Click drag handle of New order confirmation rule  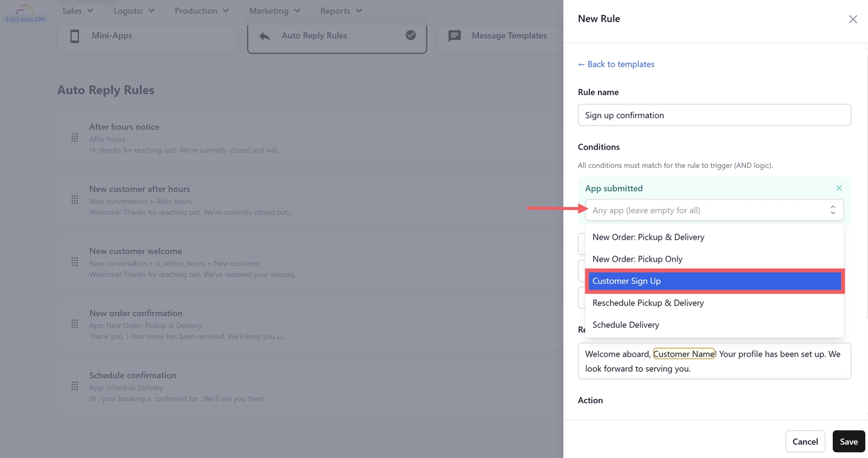(x=75, y=324)
